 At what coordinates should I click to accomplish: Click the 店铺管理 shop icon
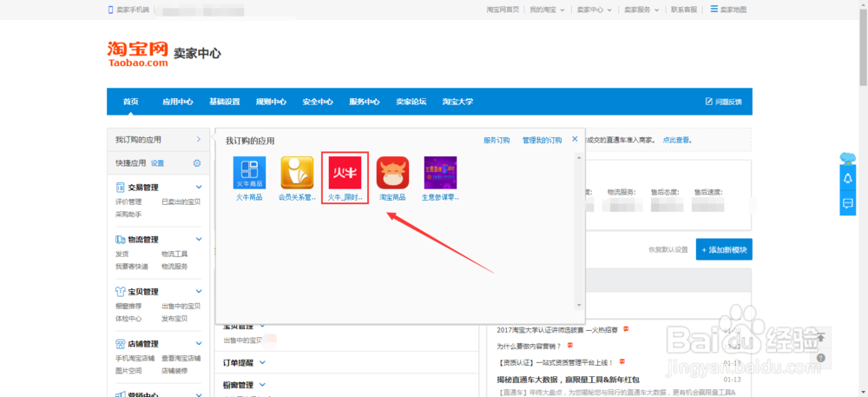[120, 343]
